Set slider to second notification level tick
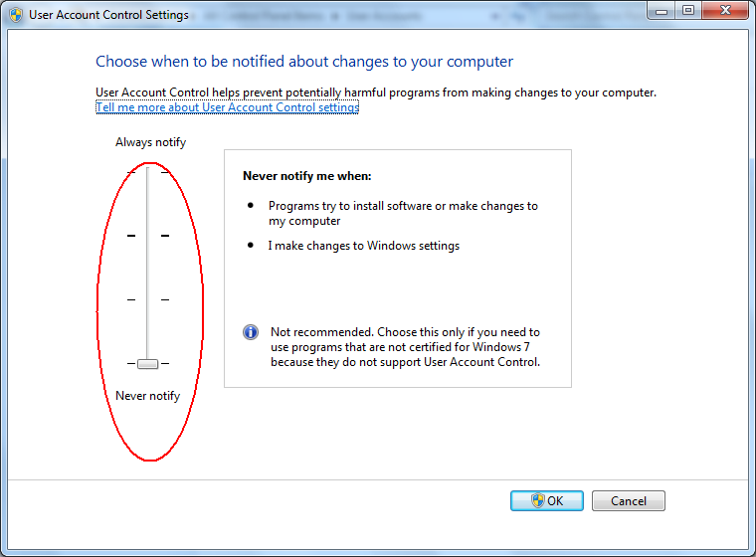The image size is (756, 557). point(148,236)
